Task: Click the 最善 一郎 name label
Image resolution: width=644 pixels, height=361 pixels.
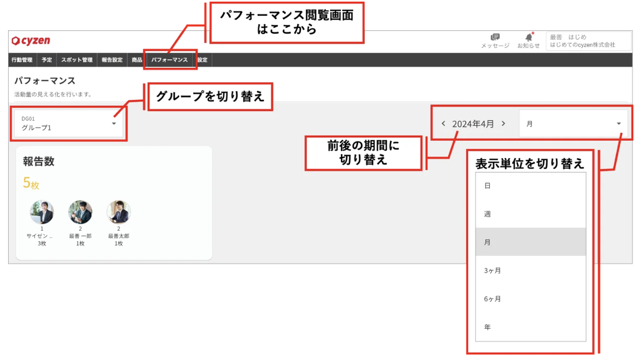Action: pos(80,236)
